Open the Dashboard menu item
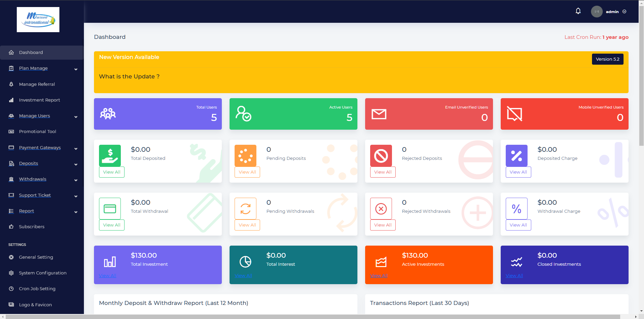This screenshot has height=319, width=644. tap(42, 53)
